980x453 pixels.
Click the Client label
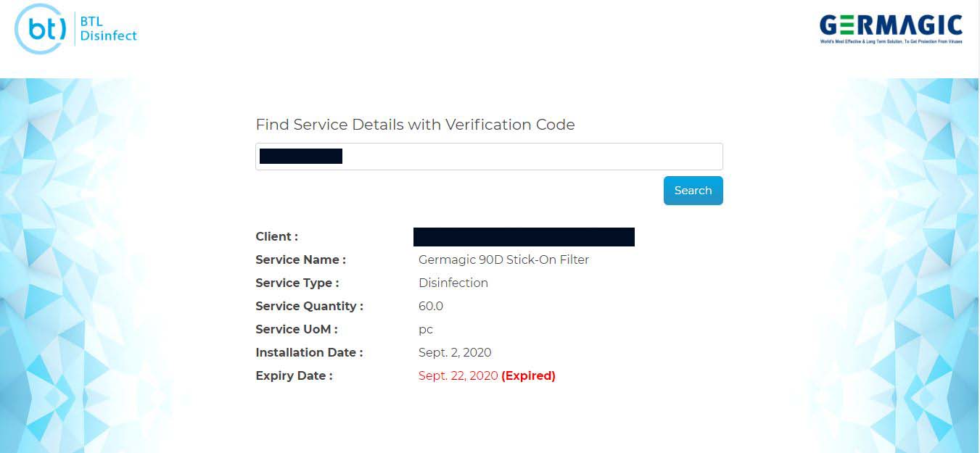pyautogui.click(x=276, y=236)
